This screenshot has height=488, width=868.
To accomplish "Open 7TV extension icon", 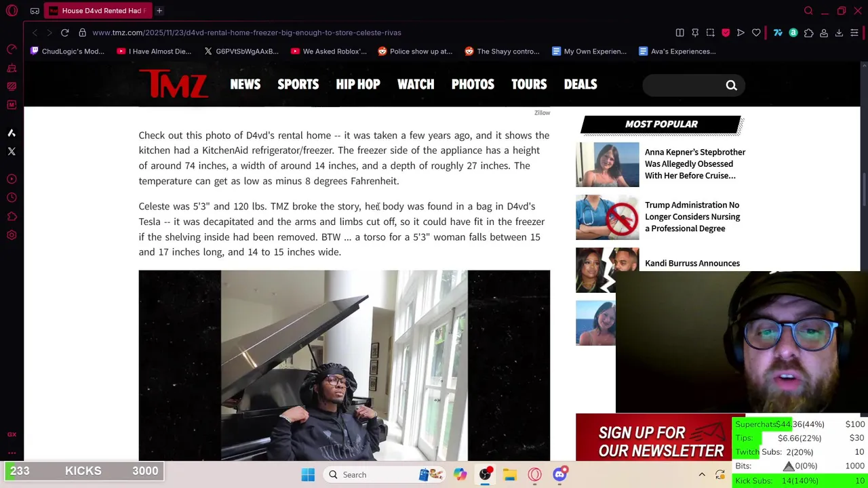I will 778,33.
